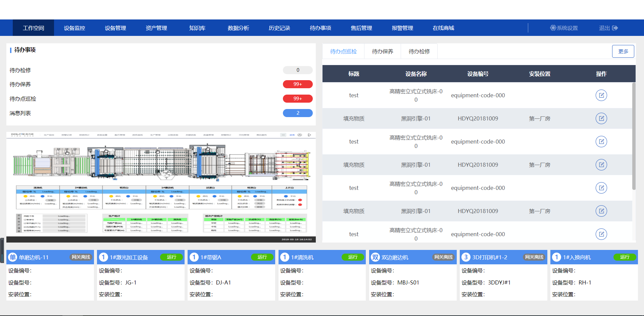Click the number icon of 1#带锯A
The image size is (644, 316).
click(194, 257)
